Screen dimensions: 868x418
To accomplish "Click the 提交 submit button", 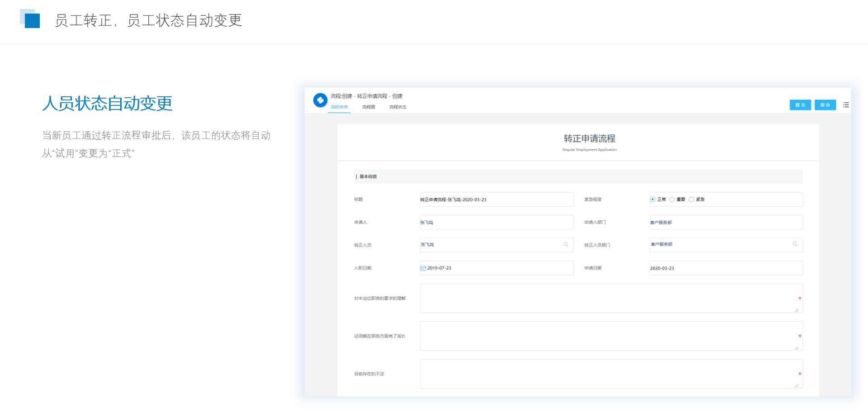I will (x=800, y=105).
